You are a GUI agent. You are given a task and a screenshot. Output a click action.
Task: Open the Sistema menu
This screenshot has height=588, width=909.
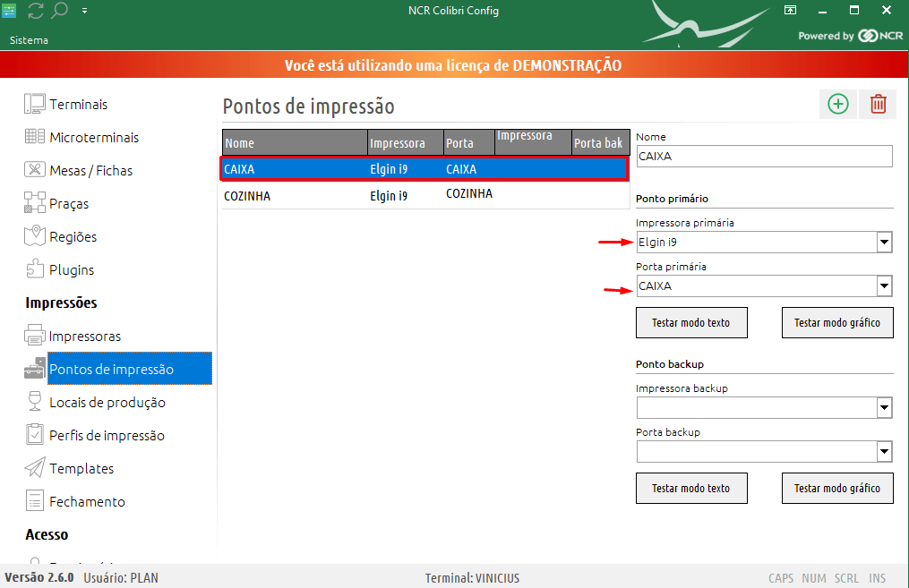click(x=29, y=40)
